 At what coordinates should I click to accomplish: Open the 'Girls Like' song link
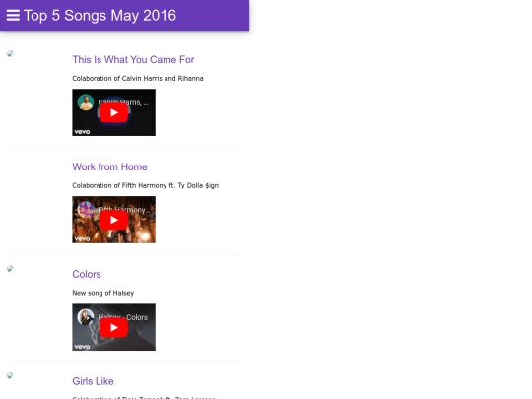pos(93,381)
